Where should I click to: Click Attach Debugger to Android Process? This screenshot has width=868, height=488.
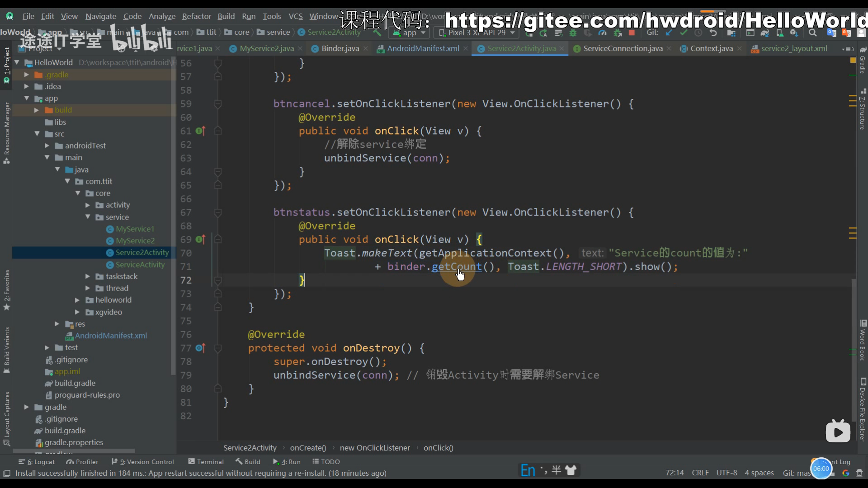click(617, 33)
